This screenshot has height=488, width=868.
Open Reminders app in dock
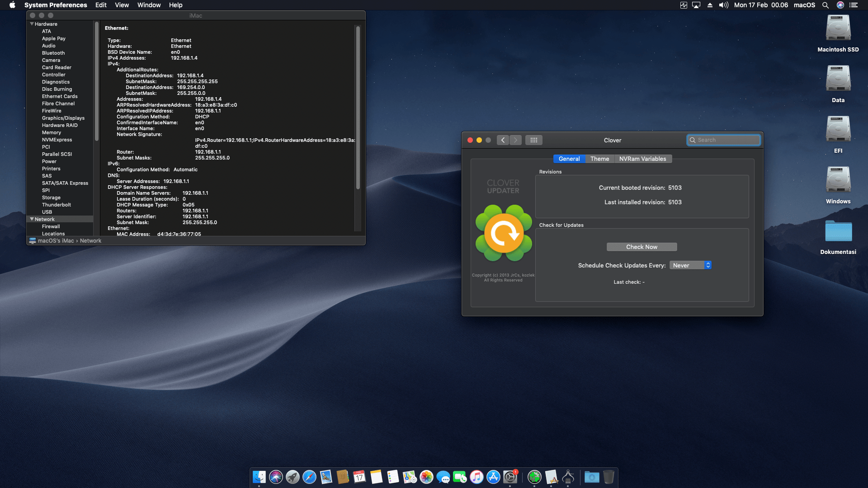(393, 477)
